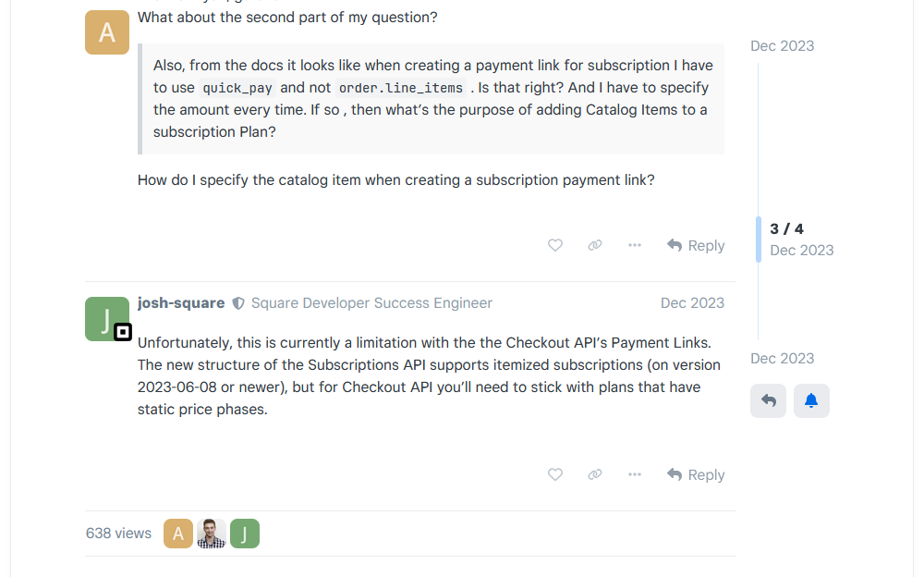Click the Dec 2023 post date of josh-square

pos(692,303)
